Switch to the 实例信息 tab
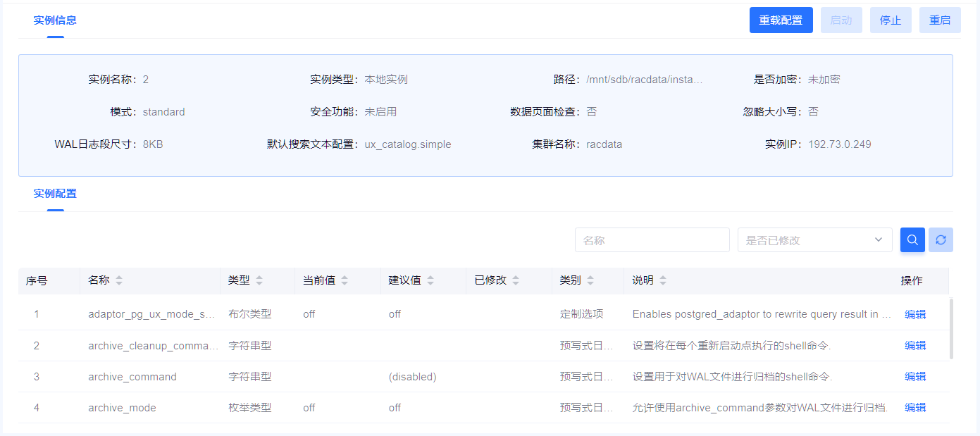Screen dimensions: 980x436 pyautogui.click(x=55, y=20)
